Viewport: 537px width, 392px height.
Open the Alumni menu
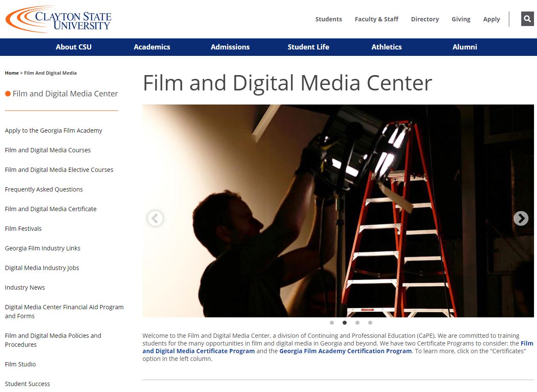[465, 47]
